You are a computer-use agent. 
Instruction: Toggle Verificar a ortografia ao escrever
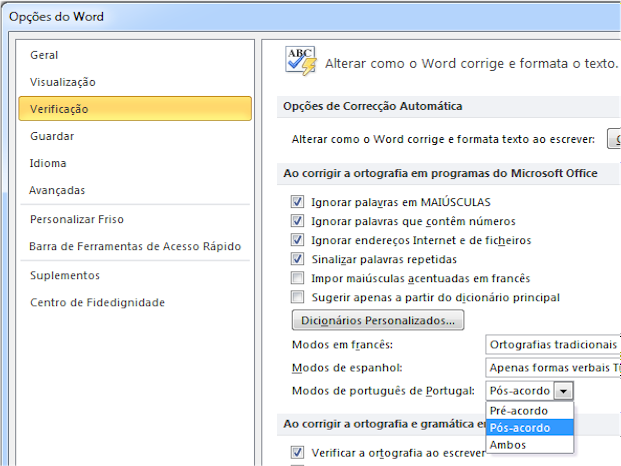297,452
